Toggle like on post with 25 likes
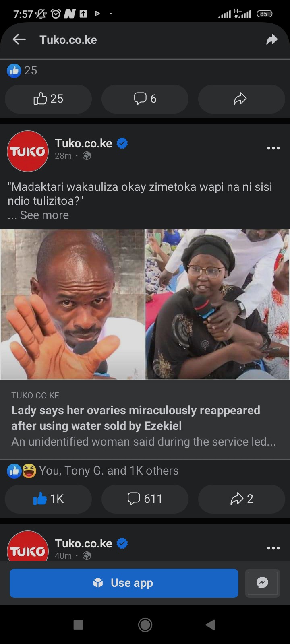This screenshot has height=644, width=290. pos(48,99)
